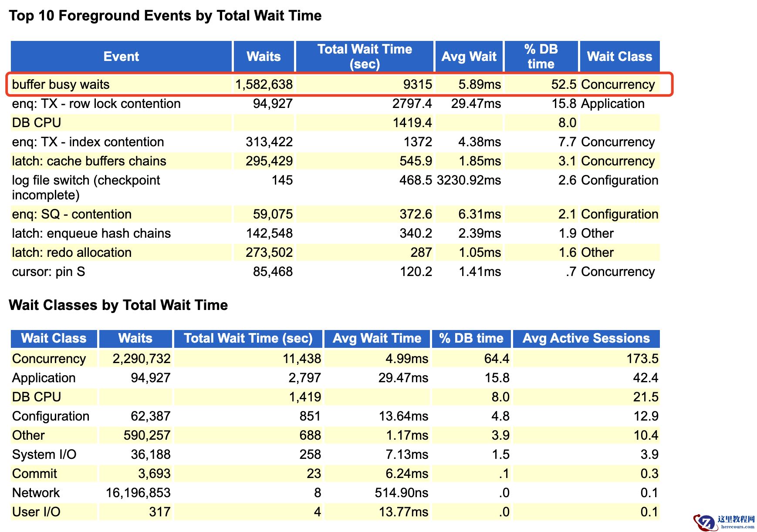The image size is (757, 532).
Task: Select the 'enq: TX - row lock contention' row
Action: click(x=335, y=104)
